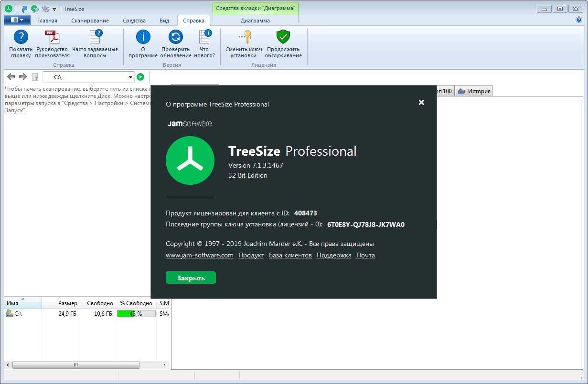The height and width of the screenshot is (384, 588).
Task: Click the second green quick access icon
Action: pyautogui.click(x=34, y=9)
